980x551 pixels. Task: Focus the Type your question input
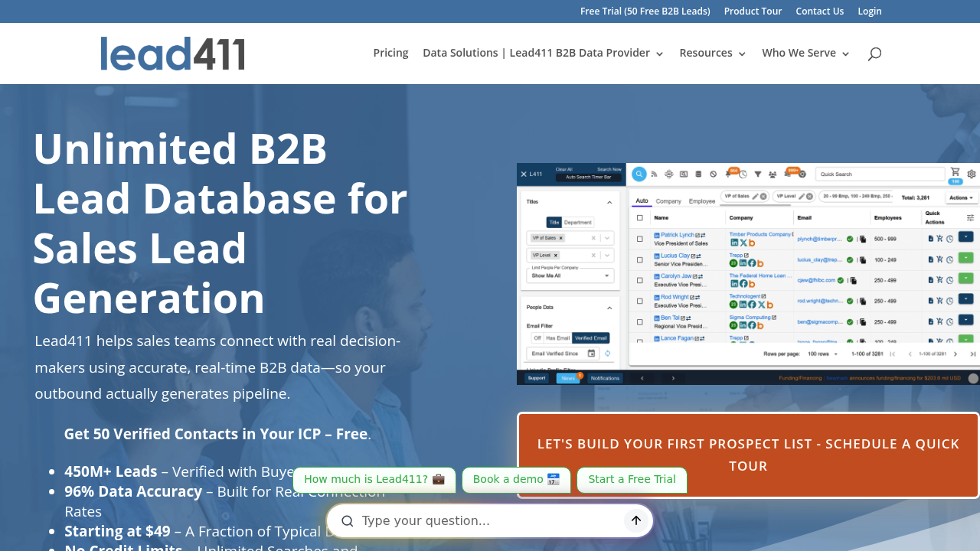pyautogui.click(x=490, y=520)
